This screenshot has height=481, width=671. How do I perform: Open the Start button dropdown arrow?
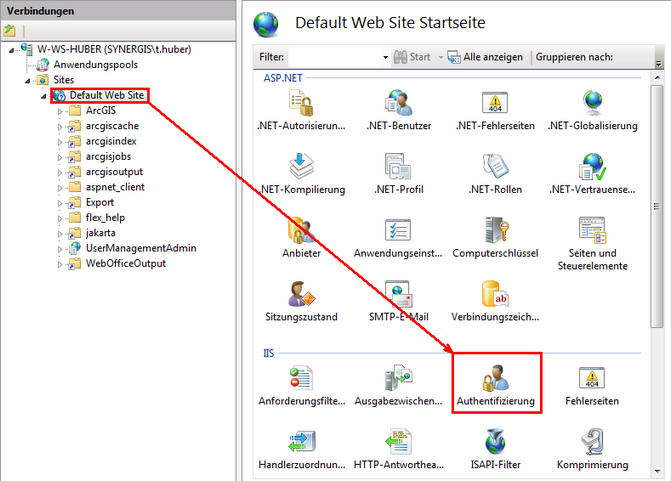tap(440, 57)
